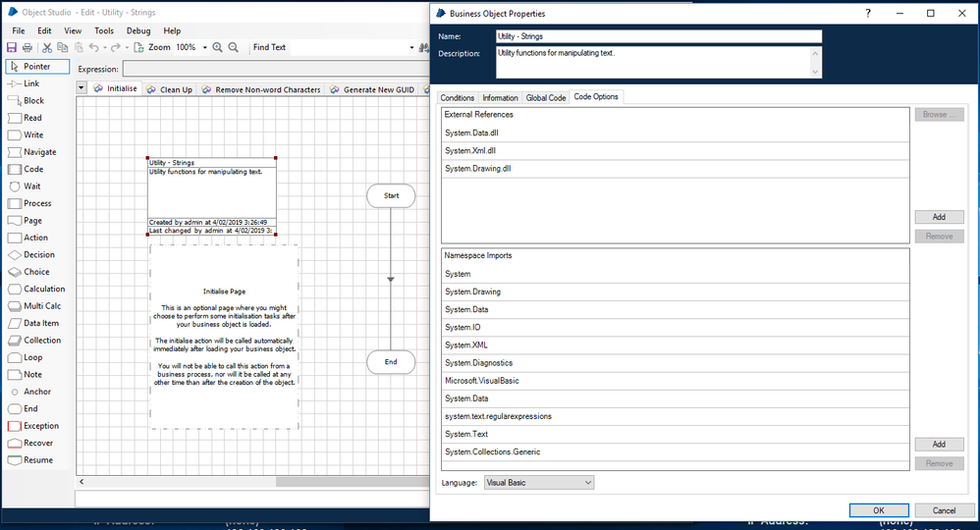Viewport: 980px width, 530px height.
Task: Click the Print icon in the toolbar
Action: (27, 47)
